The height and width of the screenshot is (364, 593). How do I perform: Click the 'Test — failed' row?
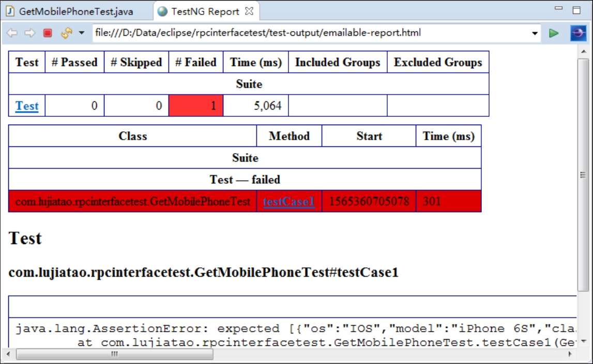click(x=245, y=179)
